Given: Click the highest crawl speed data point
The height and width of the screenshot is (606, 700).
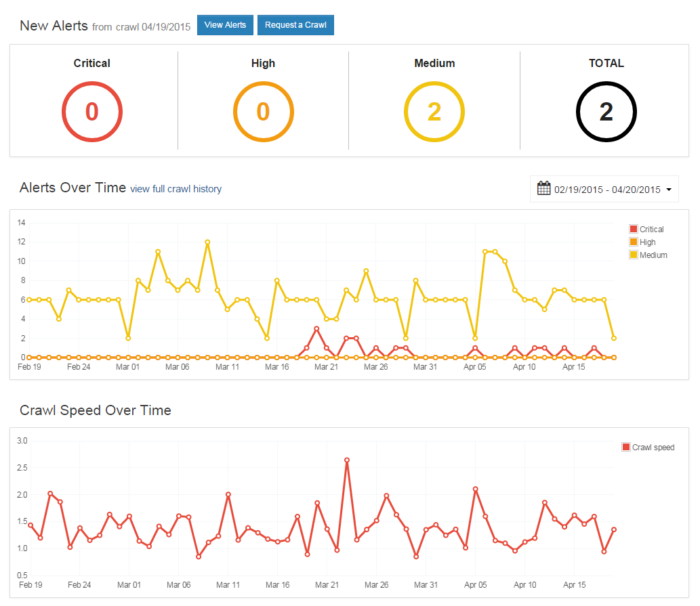Looking at the screenshot, I should (x=347, y=460).
